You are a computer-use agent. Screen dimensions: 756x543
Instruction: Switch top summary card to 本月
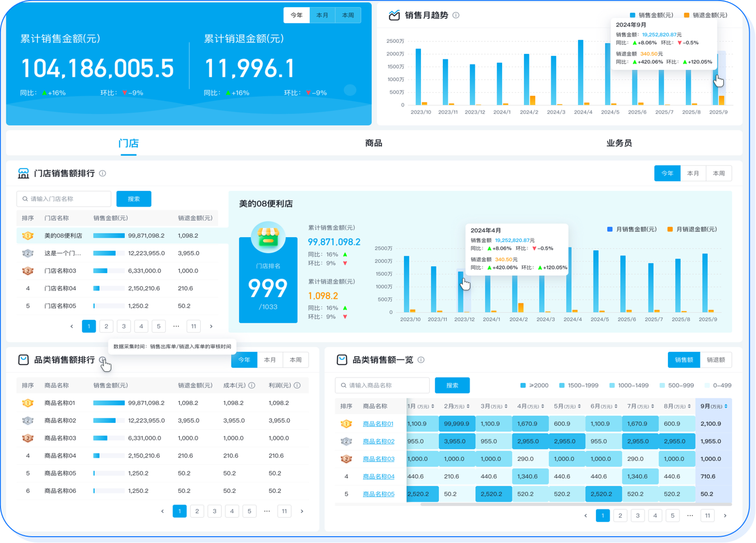pyautogui.click(x=322, y=15)
